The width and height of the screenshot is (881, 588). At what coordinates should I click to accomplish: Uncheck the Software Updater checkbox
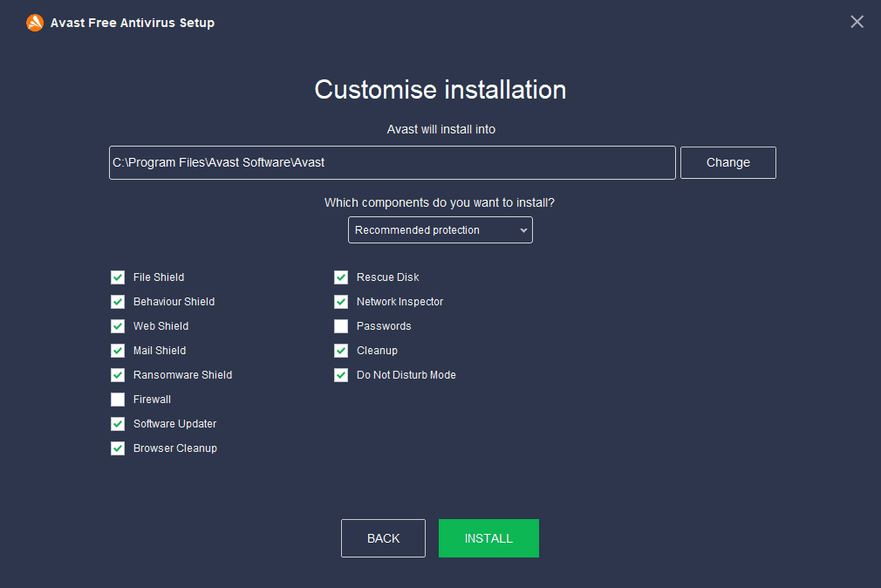[118, 424]
